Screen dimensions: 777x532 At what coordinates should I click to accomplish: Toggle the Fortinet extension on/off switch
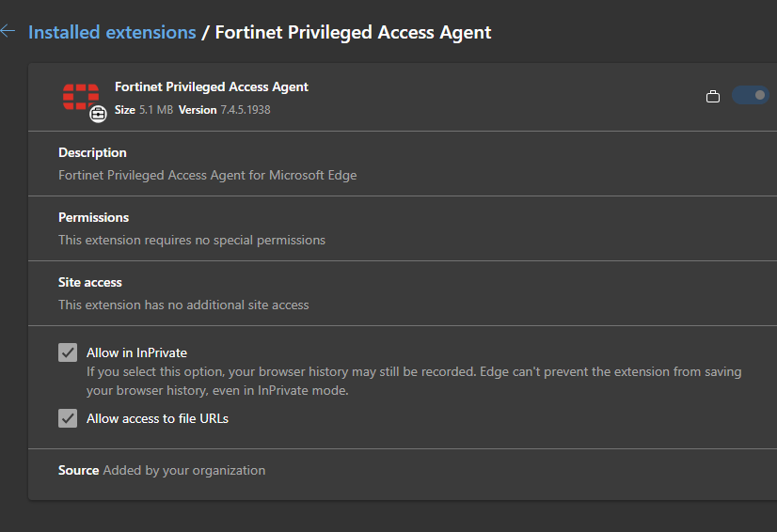pyautogui.click(x=750, y=95)
